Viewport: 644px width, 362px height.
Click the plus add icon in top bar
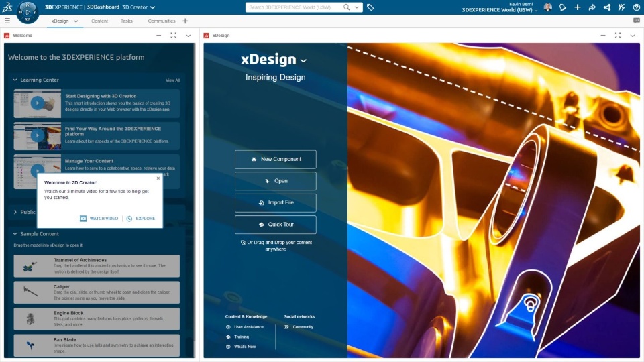[578, 7]
